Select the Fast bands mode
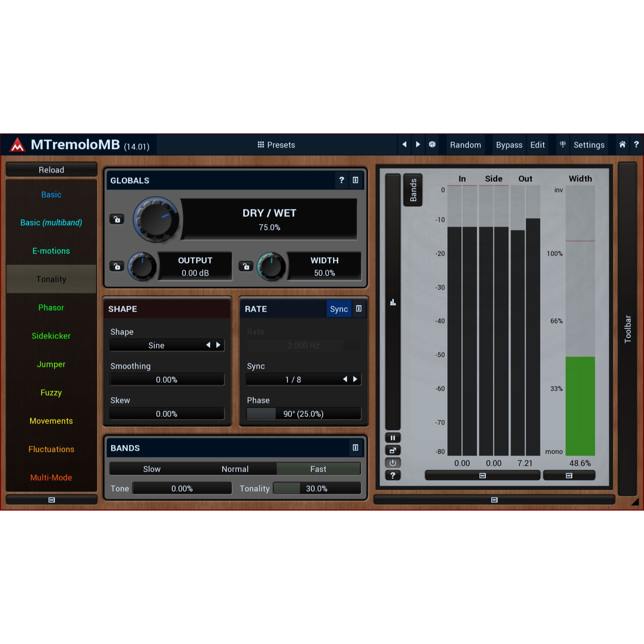644x644 pixels. pyautogui.click(x=318, y=469)
